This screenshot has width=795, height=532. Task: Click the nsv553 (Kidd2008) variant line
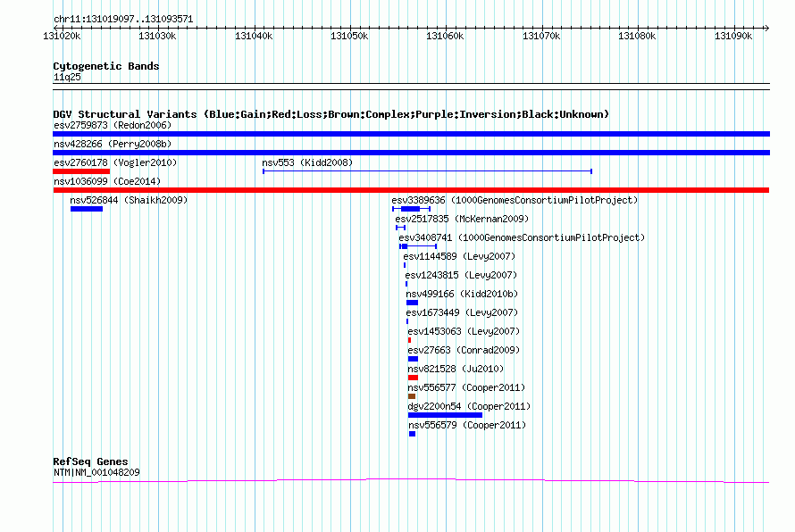pyautogui.click(x=427, y=171)
